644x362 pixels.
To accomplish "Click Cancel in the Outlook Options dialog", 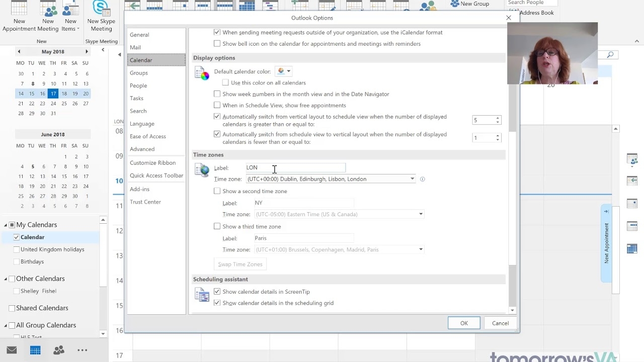I will (x=500, y=323).
